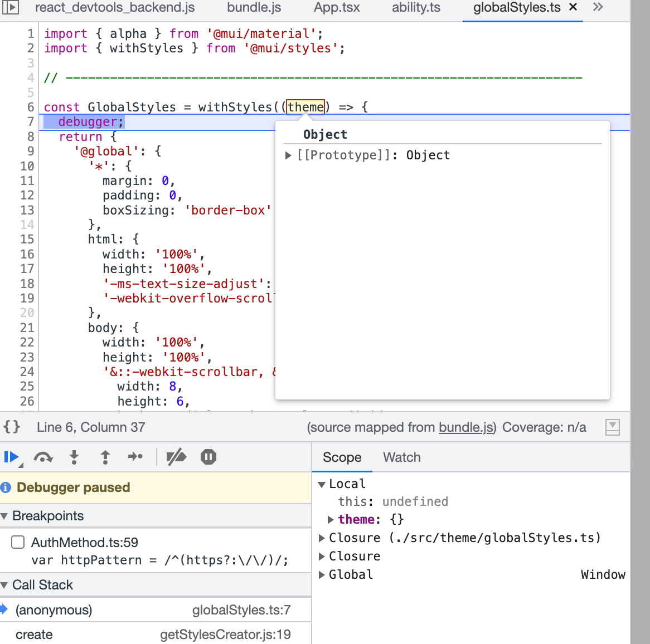The image size is (650, 644).
Task: Pretty print the source file
Action: click(12, 427)
